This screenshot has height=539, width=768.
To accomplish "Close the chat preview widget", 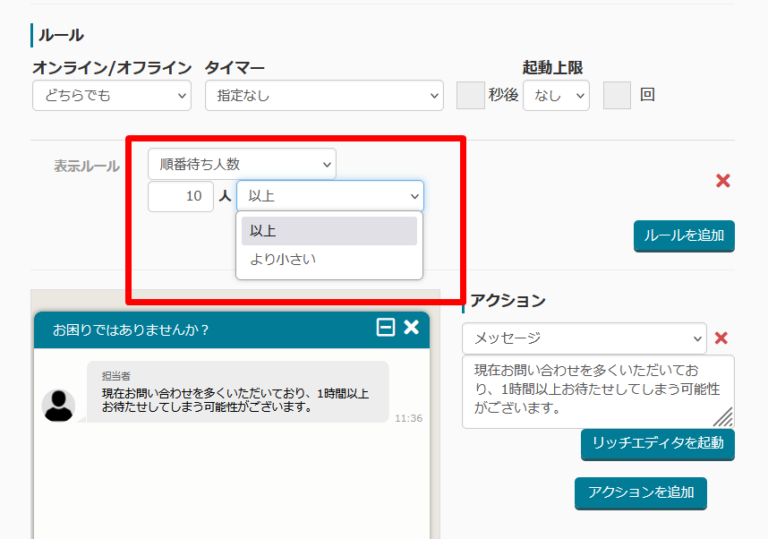I will tap(411, 328).
